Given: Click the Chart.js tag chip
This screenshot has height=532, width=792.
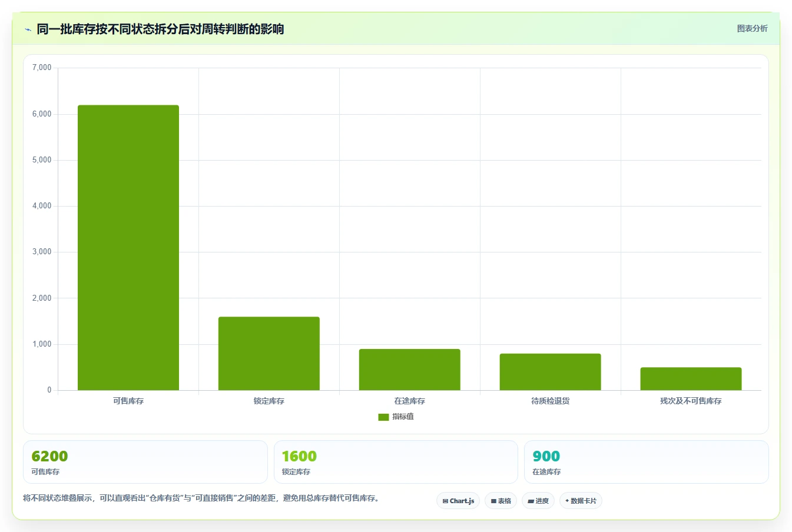Looking at the screenshot, I should [458, 501].
